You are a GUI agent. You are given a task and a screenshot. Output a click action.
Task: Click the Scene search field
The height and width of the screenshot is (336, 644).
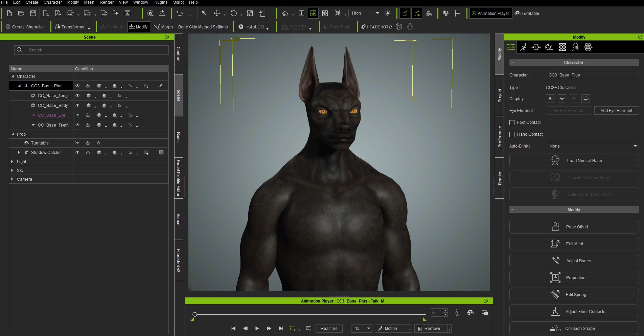tap(91, 50)
